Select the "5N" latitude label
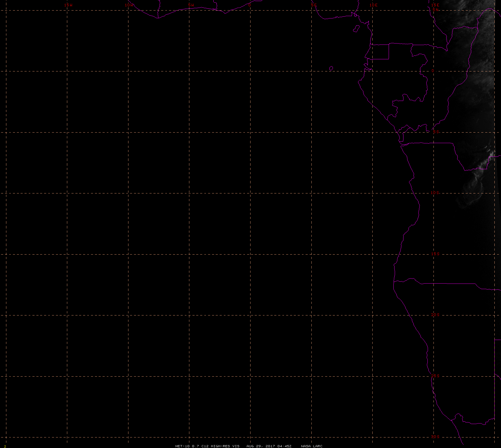 (x=436, y=10)
